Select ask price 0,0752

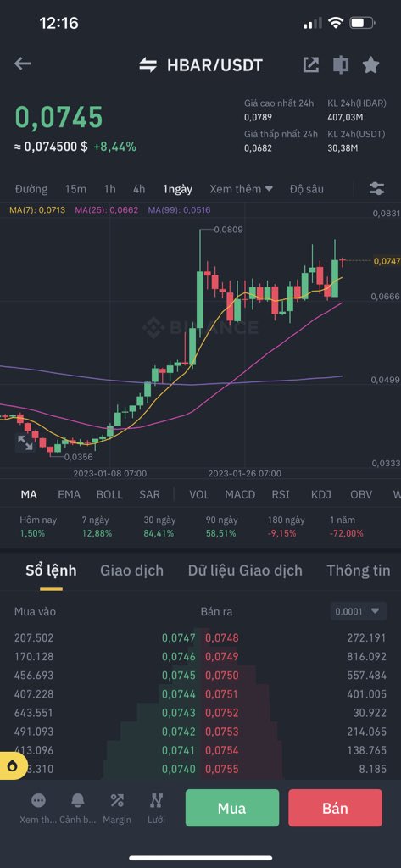222,712
